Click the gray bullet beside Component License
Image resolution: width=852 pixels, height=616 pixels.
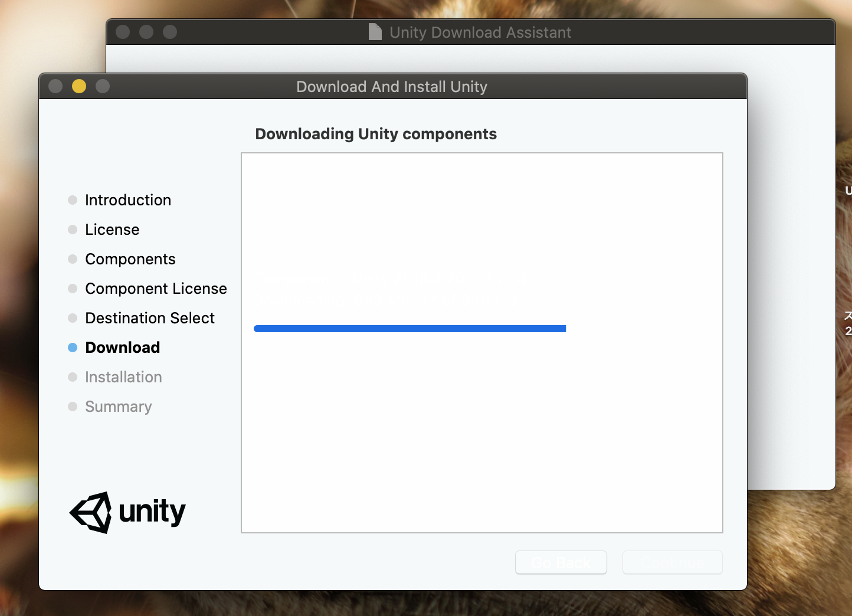click(x=73, y=289)
